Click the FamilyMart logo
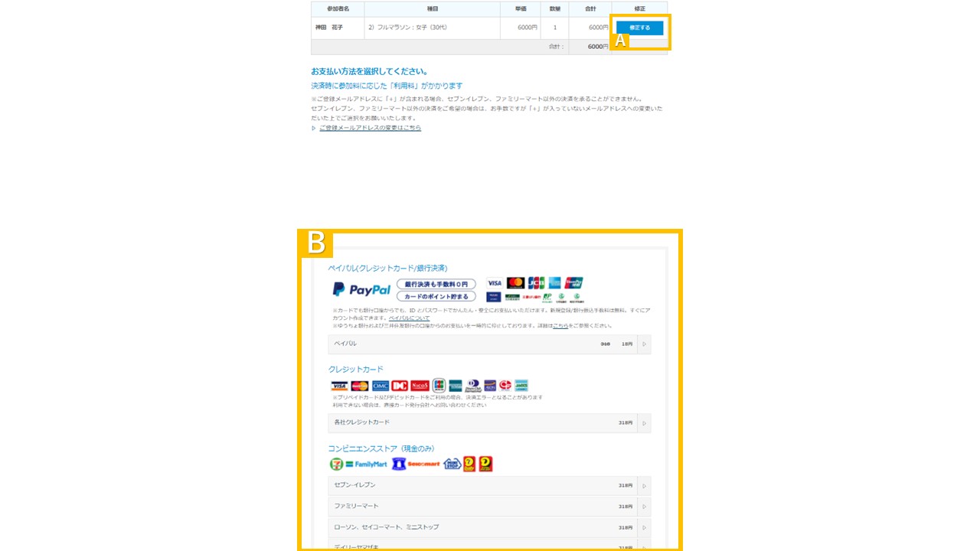 366,465
